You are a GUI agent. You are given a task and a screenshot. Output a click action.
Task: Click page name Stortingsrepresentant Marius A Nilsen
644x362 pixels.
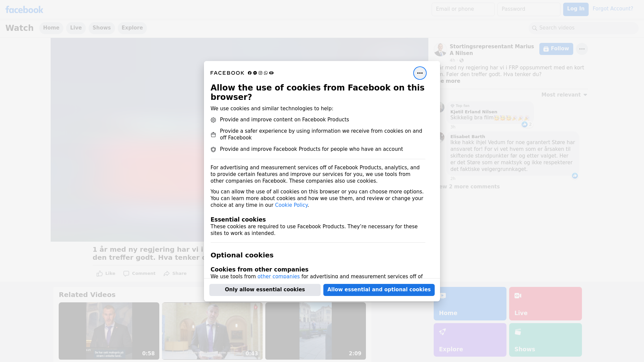[x=492, y=50]
